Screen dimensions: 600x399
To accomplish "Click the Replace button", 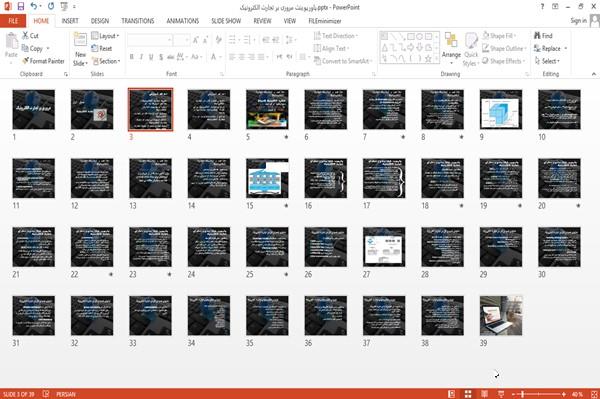I will tap(550, 49).
